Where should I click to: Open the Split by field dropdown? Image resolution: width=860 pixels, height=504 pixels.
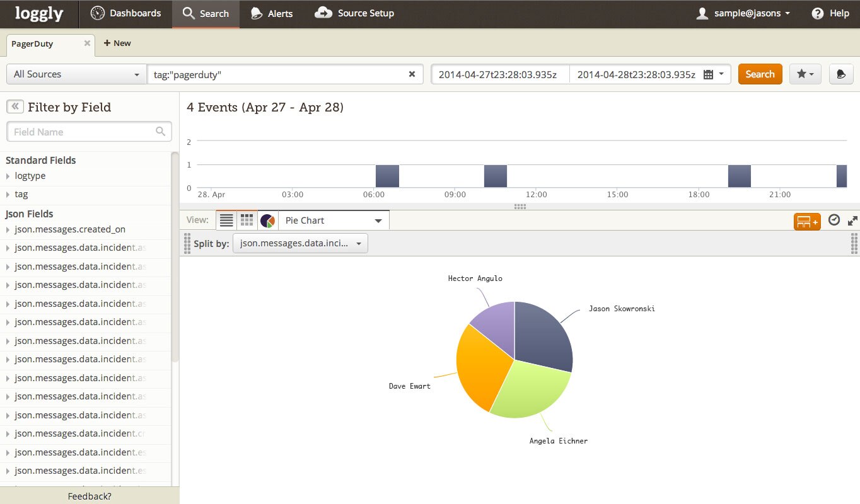[300, 243]
